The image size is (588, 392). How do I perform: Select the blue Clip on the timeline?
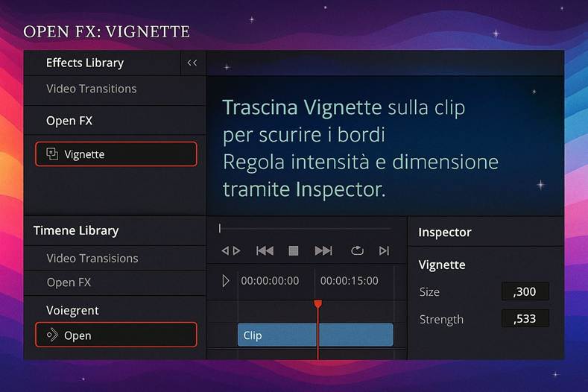point(315,335)
